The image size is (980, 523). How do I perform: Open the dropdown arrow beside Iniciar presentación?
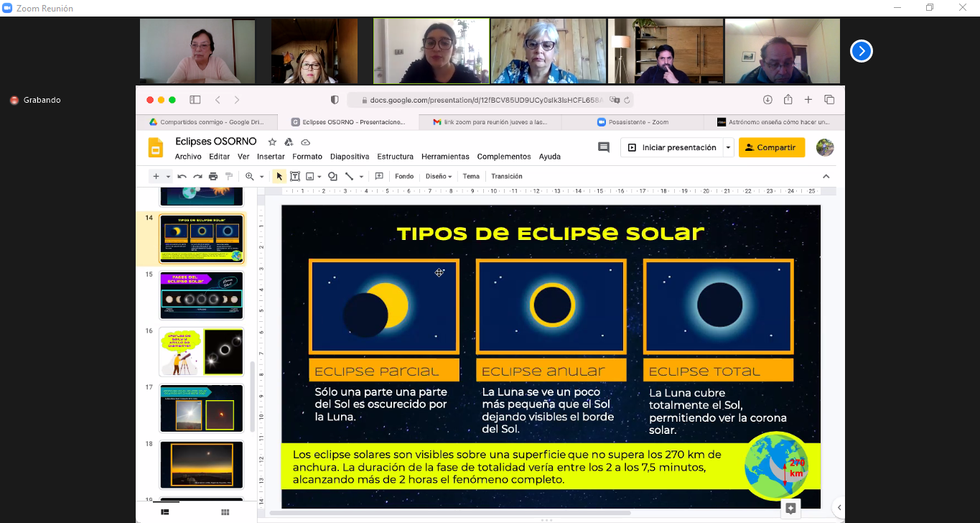click(728, 147)
